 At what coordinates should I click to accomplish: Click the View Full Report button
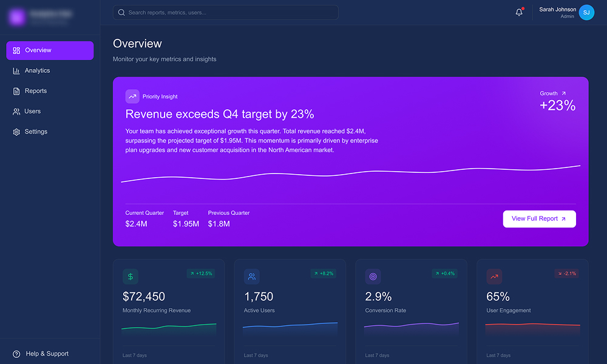pos(539,218)
